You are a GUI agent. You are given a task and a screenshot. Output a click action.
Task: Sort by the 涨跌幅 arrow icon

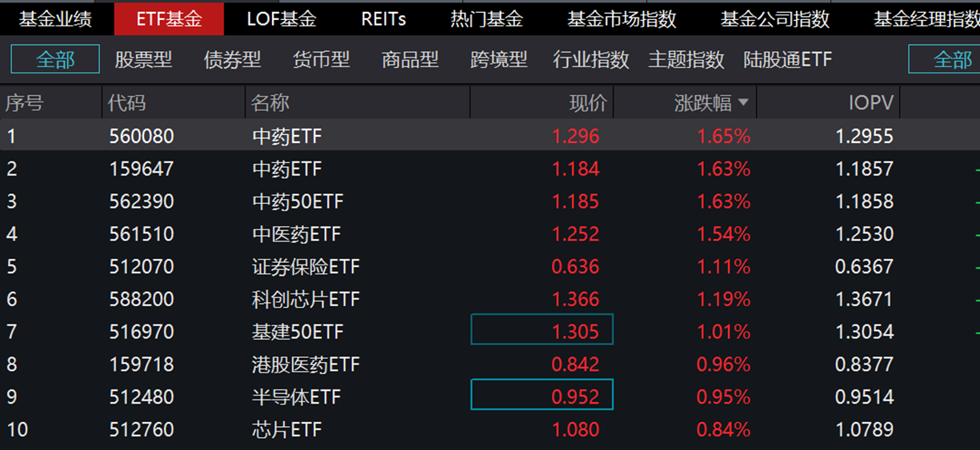click(743, 102)
